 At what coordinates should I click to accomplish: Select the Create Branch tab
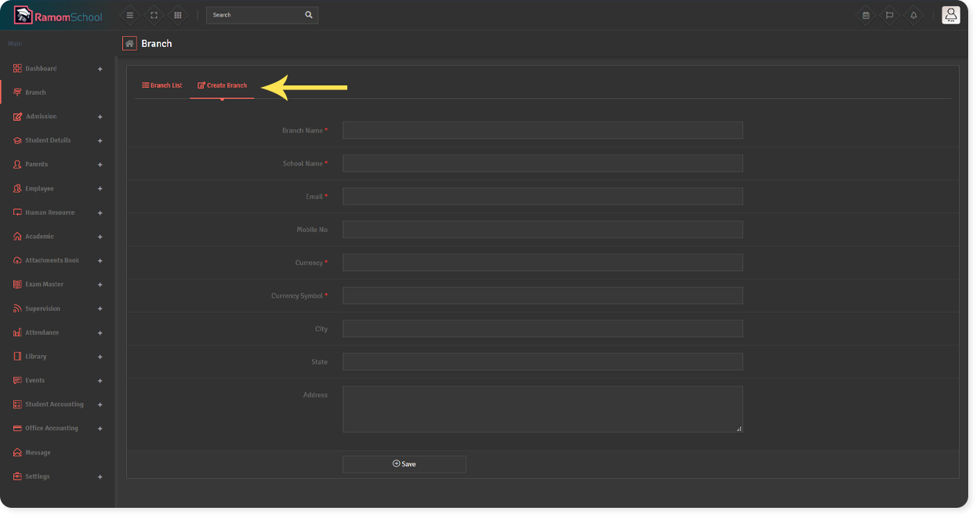tap(222, 85)
